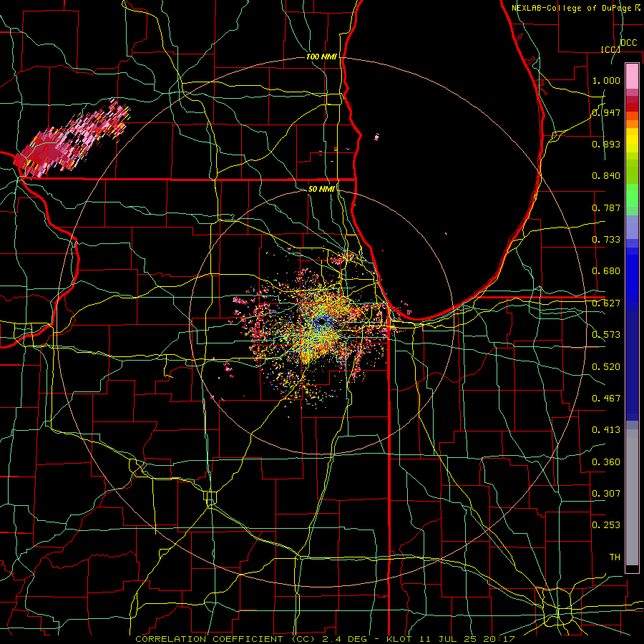Click the 0.520 scale value
Viewport: 644px width, 644px height.
click(x=606, y=367)
